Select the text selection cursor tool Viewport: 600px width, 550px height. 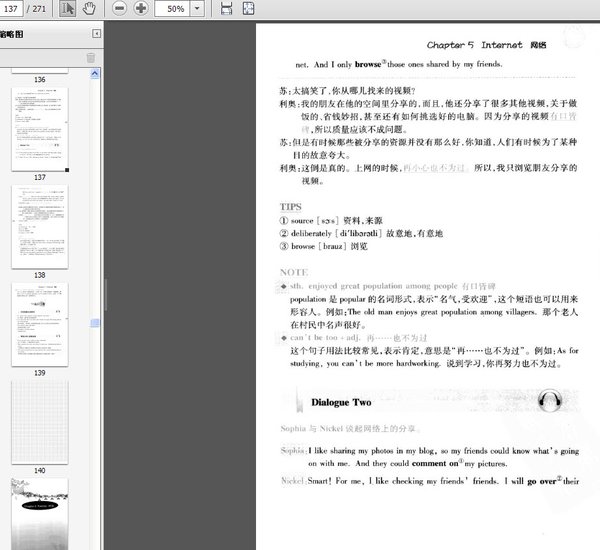coord(67,8)
